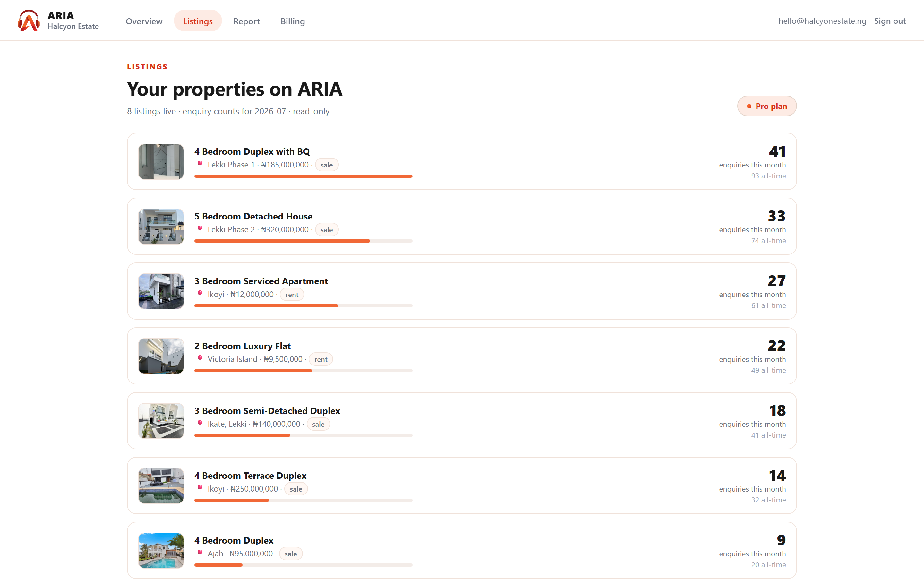The height and width of the screenshot is (584, 924).
Task: Click the location pin beside Lekki Phase 2
Action: tap(200, 229)
